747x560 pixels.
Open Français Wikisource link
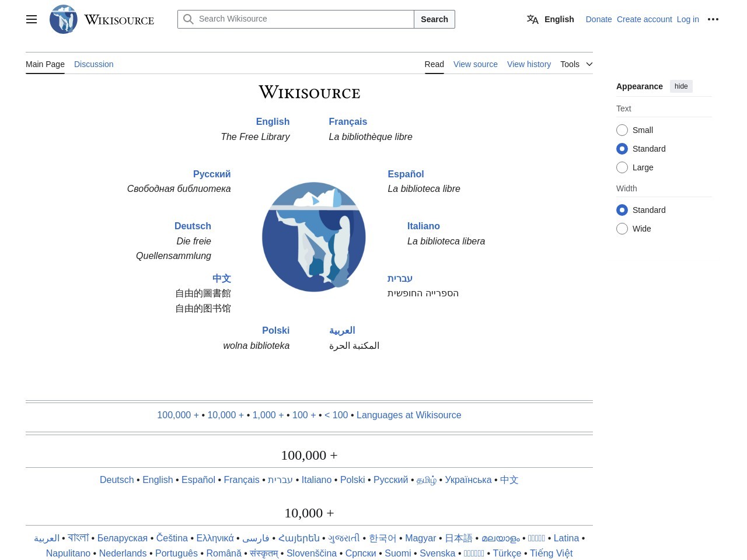click(348, 121)
